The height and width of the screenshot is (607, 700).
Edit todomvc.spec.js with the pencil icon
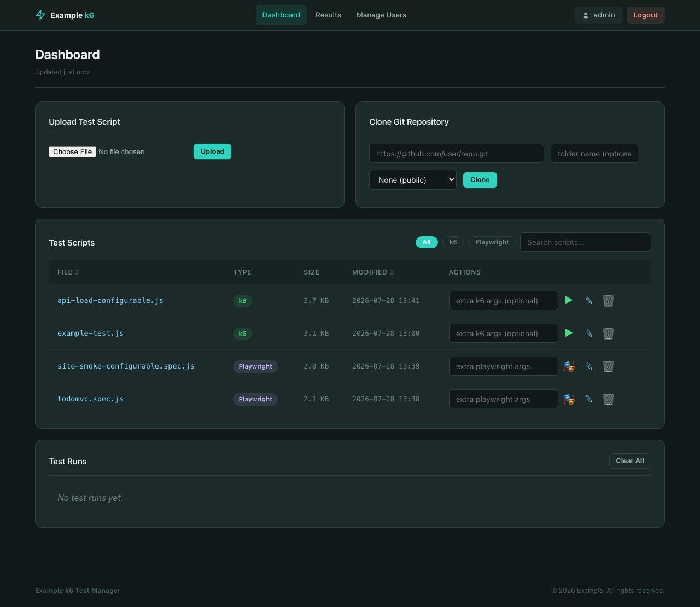coord(588,399)
